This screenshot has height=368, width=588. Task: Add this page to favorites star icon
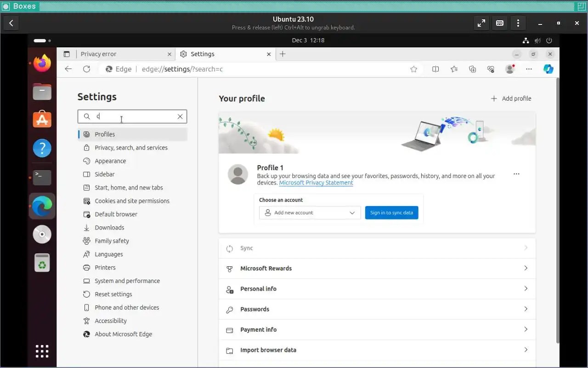point(414,69)
